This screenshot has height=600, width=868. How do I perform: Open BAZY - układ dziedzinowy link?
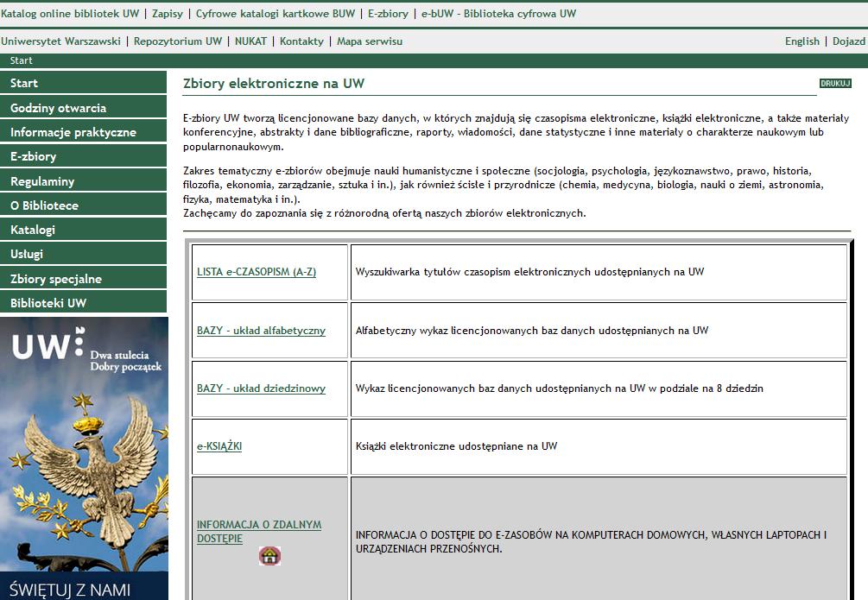click(x=262, y=388)
